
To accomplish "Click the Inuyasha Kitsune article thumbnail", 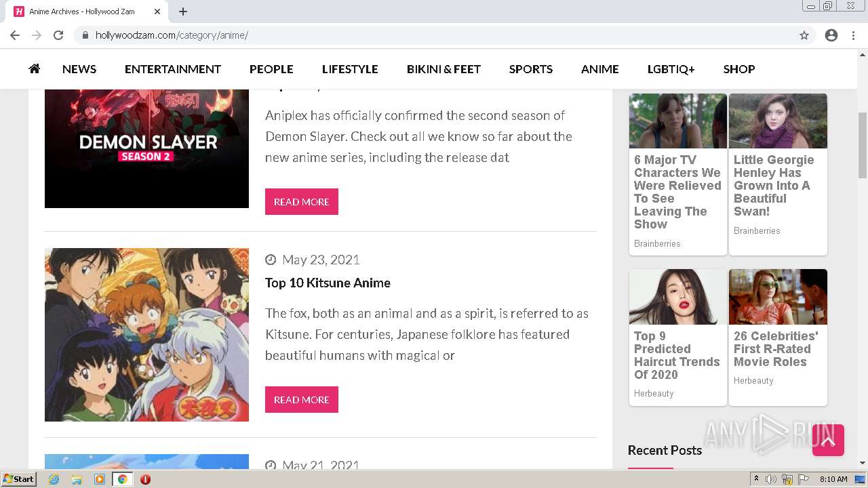I will 146,335.
